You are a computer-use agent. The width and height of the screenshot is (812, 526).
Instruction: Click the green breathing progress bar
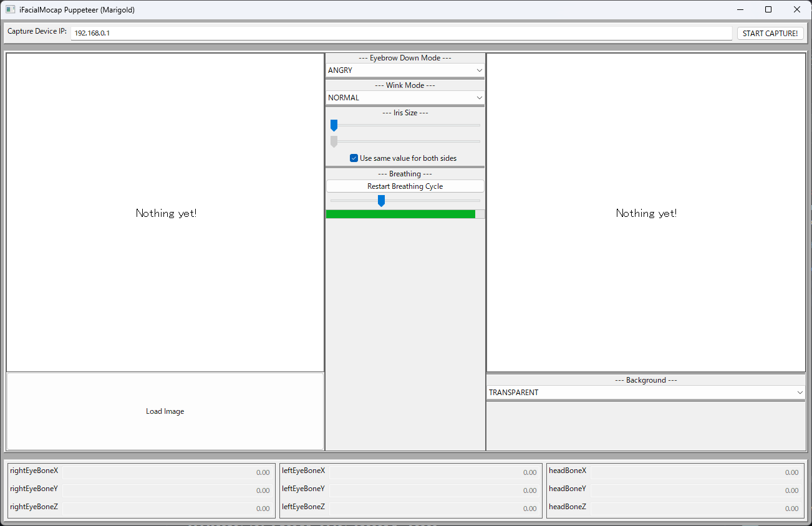(400, 214)
